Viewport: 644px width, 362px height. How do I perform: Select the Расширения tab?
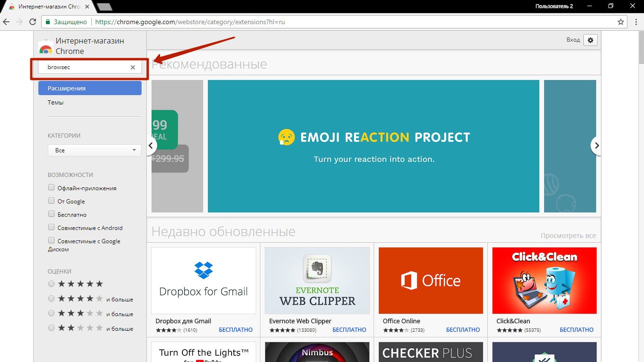pyautogui.click(x=90, y=88)
